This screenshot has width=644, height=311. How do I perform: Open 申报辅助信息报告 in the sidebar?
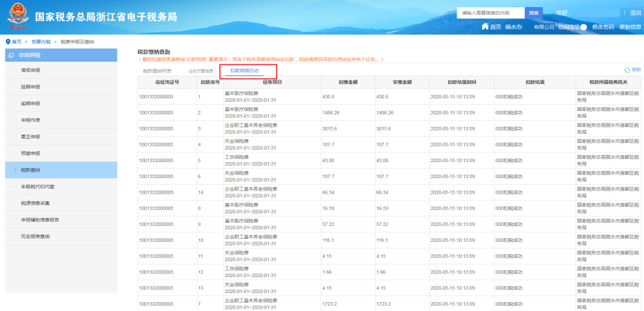[x=61, y=220]
